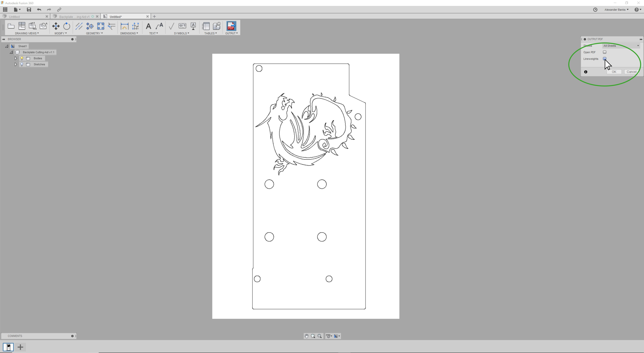This screenshot has width=644, height=353.
Task: Click the Undo arrow
Action: coord(39,10)
